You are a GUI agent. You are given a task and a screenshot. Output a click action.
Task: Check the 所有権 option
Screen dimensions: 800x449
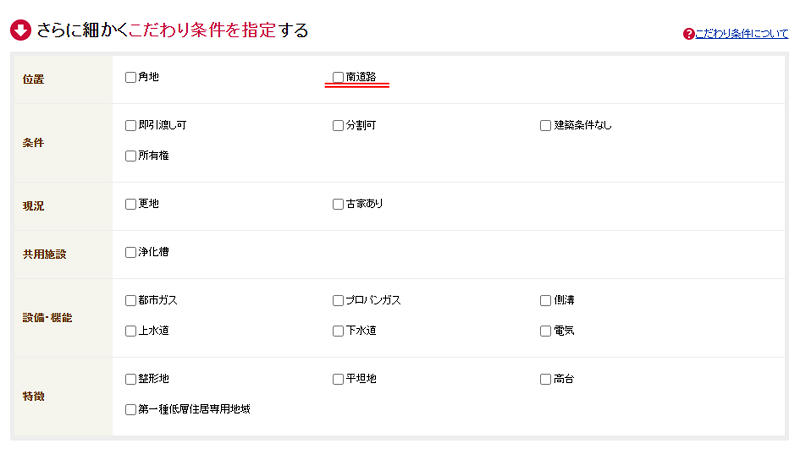(131, 156)
